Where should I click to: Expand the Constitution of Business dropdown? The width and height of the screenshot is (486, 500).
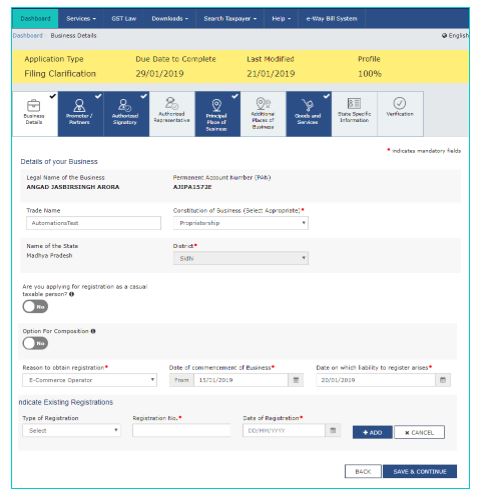[x=241, y=223]
